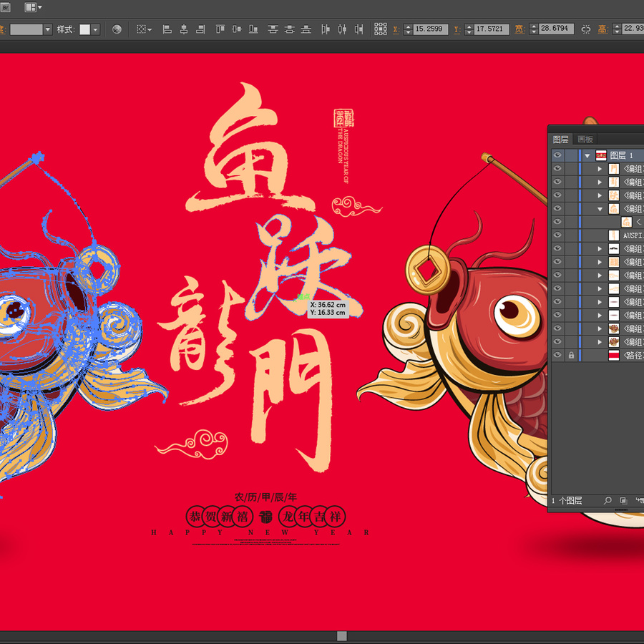This screenshot has width=644, height=644.
Task: Align selected objects to the right edge
Action: point(200,29)
